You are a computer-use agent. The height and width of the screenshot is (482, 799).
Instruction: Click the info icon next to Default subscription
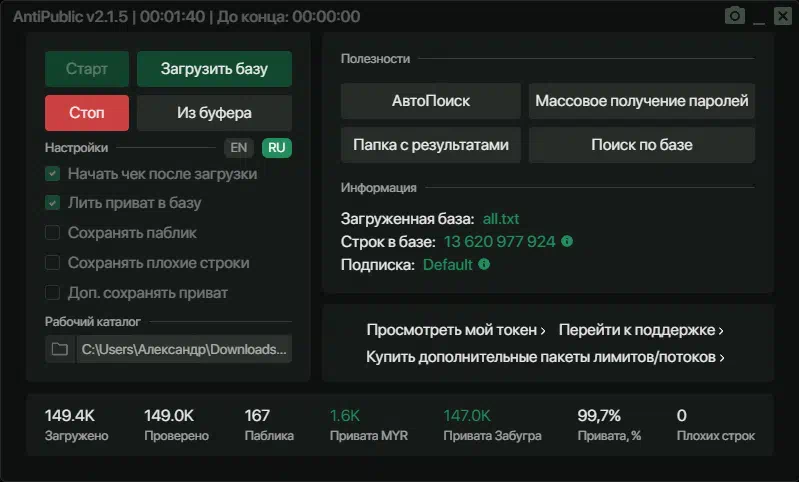484,264
